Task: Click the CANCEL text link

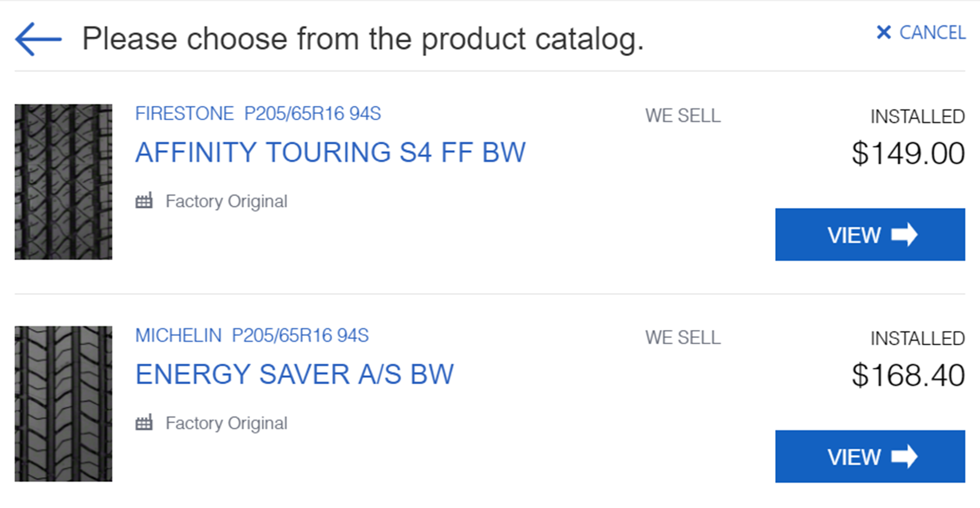Action: point(932,33)
